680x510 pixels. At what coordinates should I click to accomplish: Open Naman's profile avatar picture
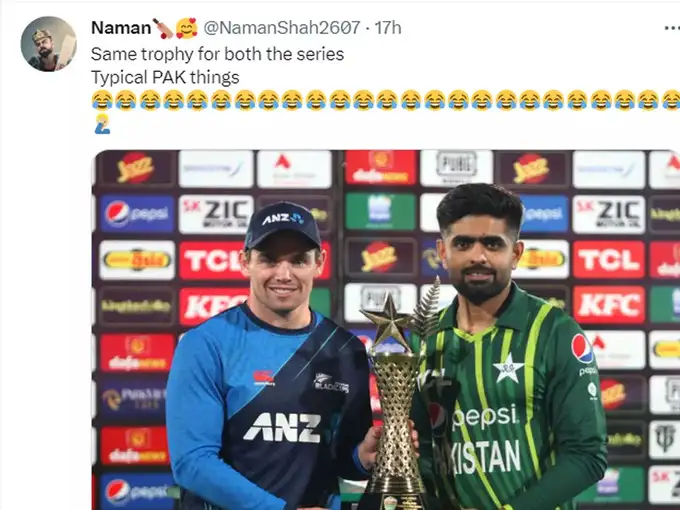pyautogui.click(x=49, y=44)
